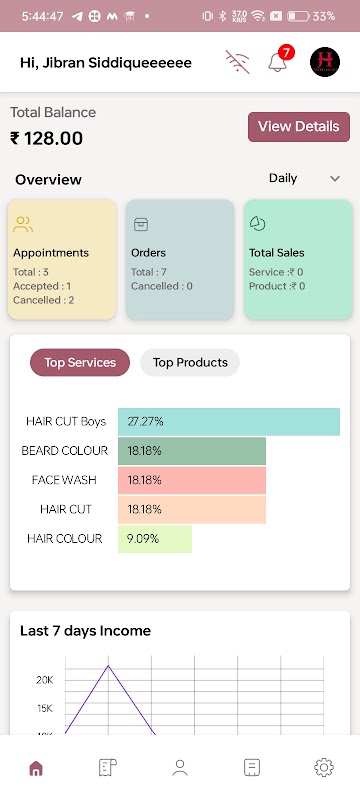Screen dimensions: 360x800
Task: Tap the Total Sales pie icon
Action: [x=258, y=223]
